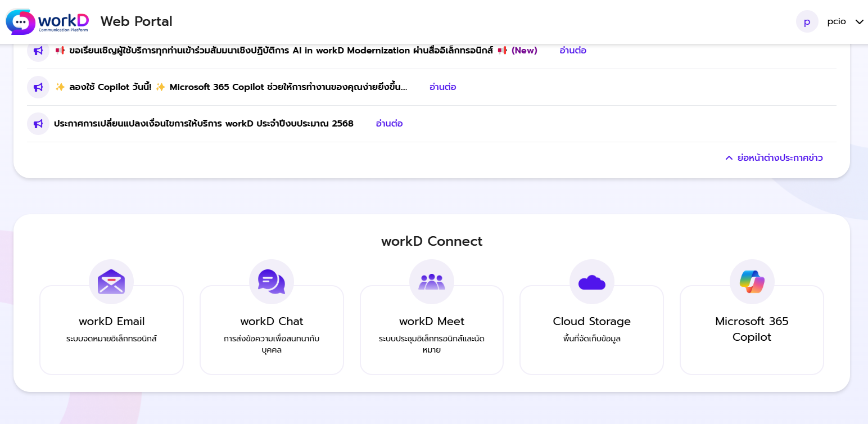Expand the pcio account dropdown arrow
This screenshot has height=424, width=868.
pos(859,22)
